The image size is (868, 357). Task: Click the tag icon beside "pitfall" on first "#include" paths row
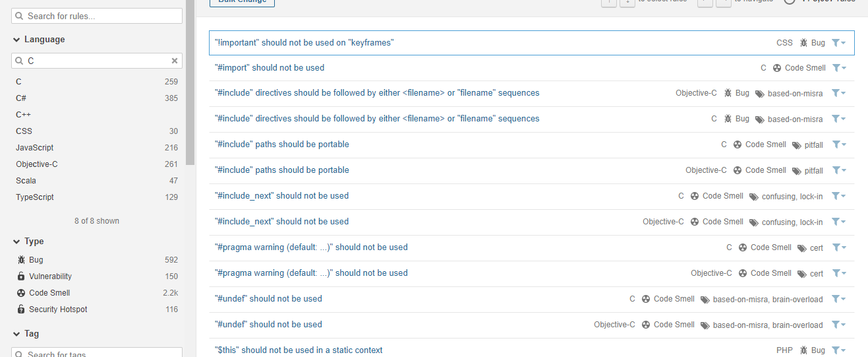(x=797, y=145)
